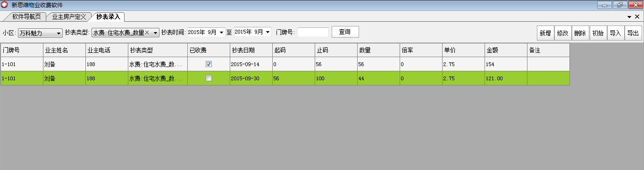Clear the 水费:住宅水费_数量 selection with ×
The image size is (644, 170).
(x=147, y=33)
